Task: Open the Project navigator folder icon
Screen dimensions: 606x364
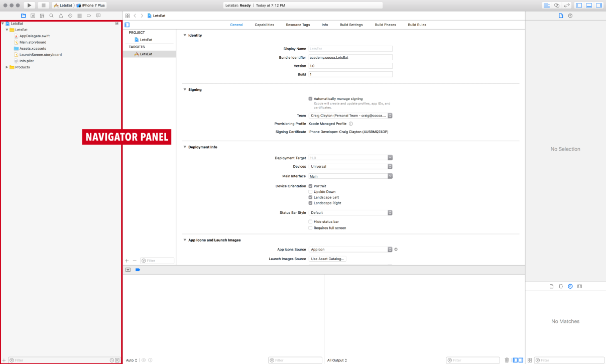Action: [23, 16]
